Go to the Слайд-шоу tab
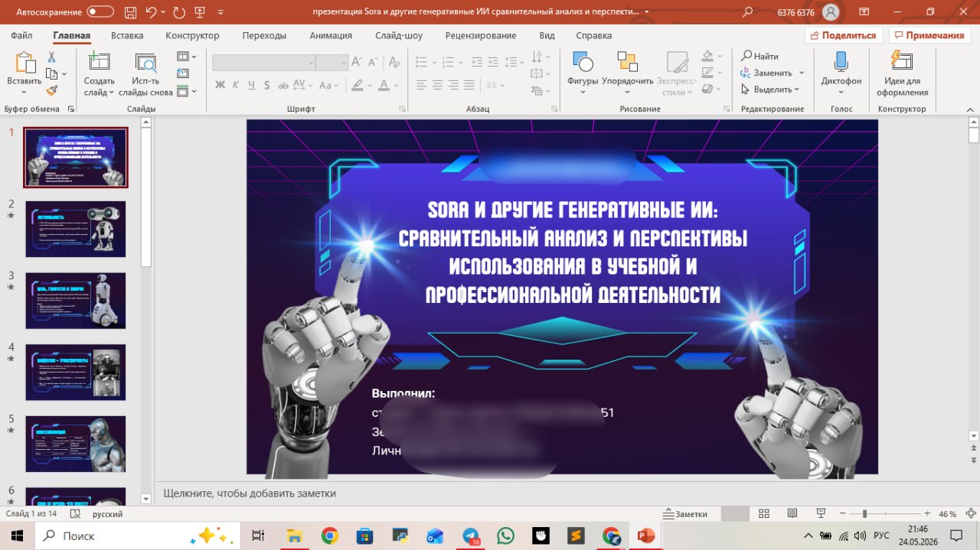980x550 pixels. click(x=399, y=35)
